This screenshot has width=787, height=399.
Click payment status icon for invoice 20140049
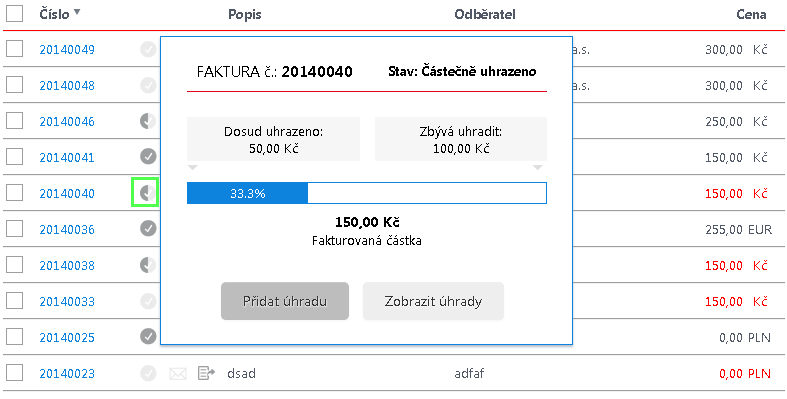(148, 49)
